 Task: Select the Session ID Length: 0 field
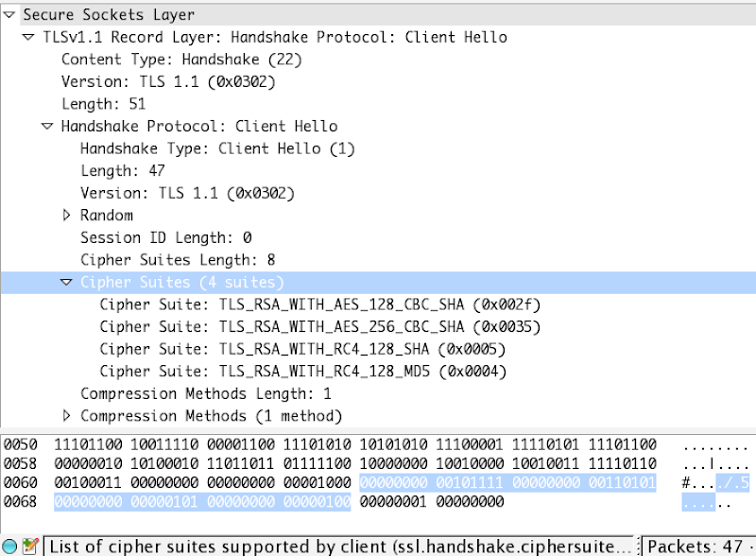(166, 237)
